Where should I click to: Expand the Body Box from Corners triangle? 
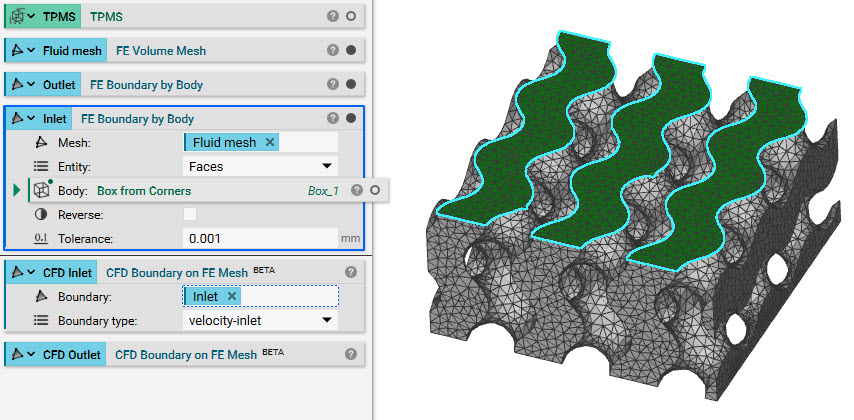coord(17,190)
